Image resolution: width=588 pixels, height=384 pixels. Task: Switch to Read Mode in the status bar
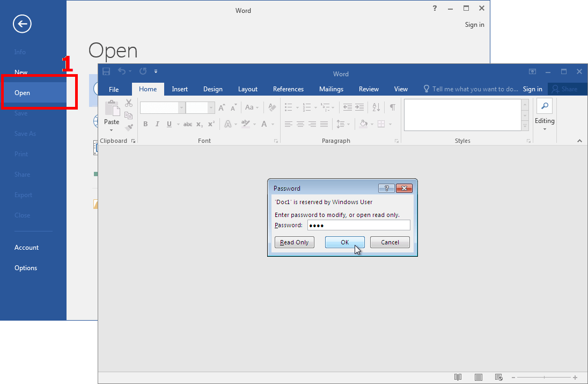[x=458, y=377]
